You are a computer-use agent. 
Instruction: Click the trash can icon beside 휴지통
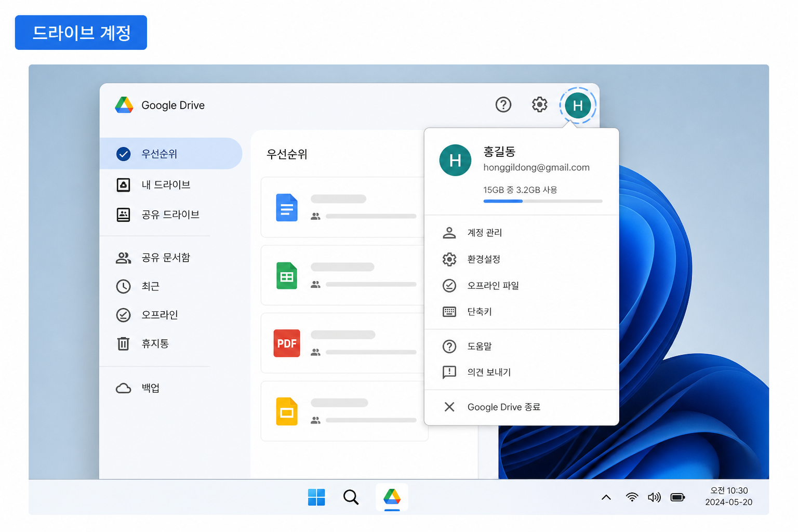pyautogui.click(x=123, y=343)
